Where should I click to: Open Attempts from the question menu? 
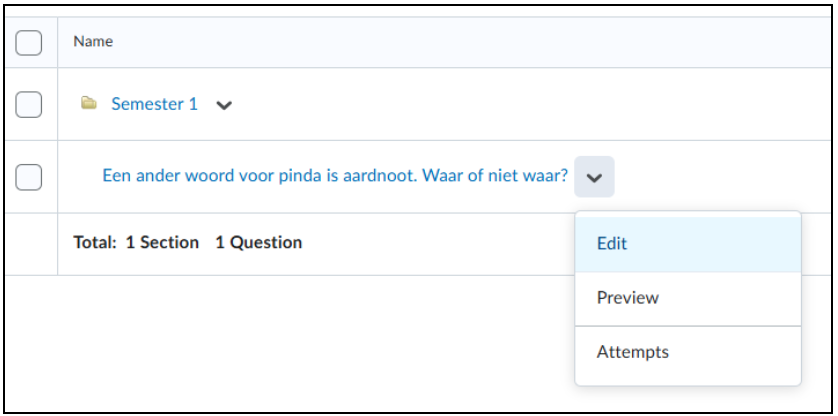click(688, 353)
